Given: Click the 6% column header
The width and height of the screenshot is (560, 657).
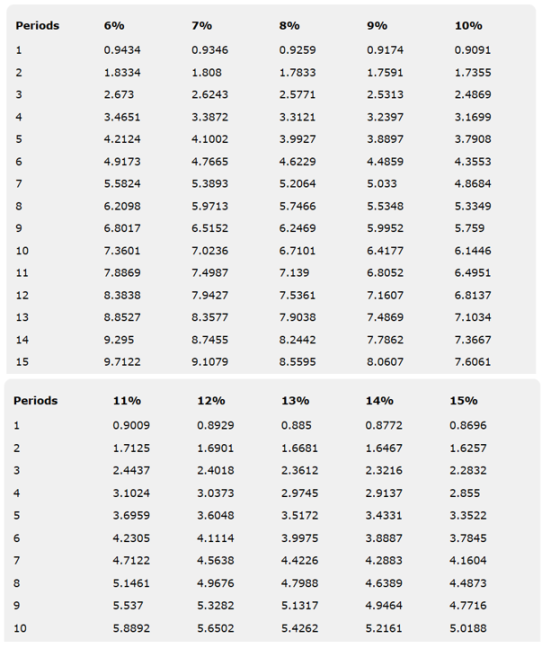Looking at the screenshot, I should pos(114,26).
